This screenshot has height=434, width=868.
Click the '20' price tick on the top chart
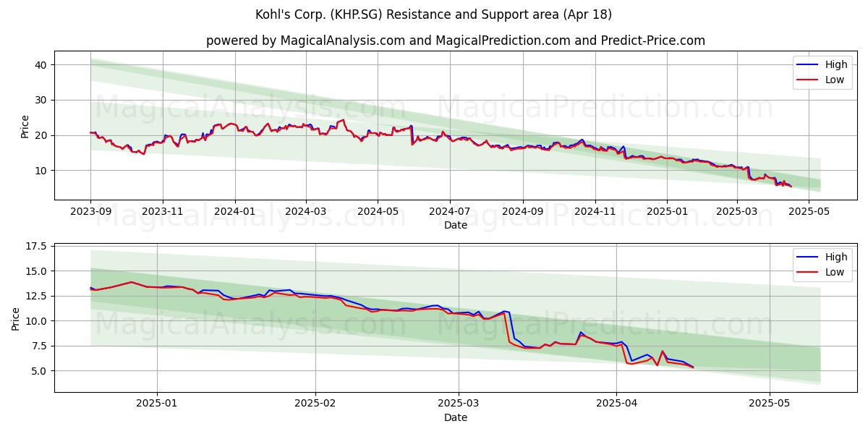(41, 135)
